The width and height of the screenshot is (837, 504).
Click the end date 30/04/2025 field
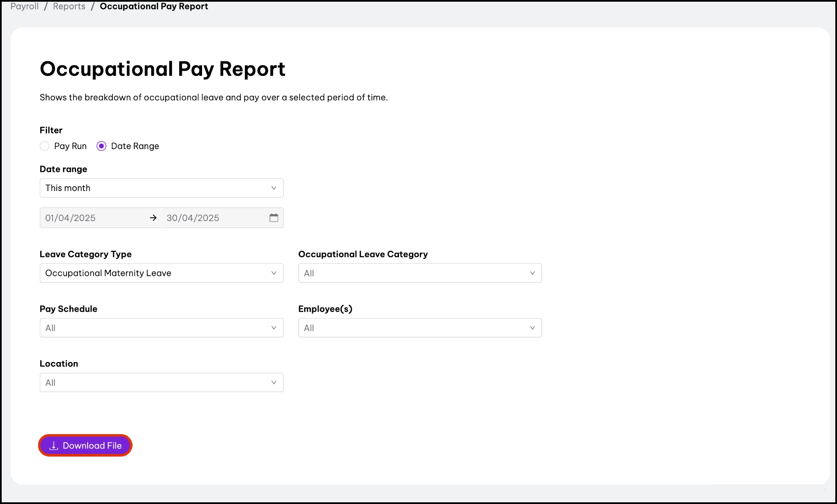coord(212,218)
